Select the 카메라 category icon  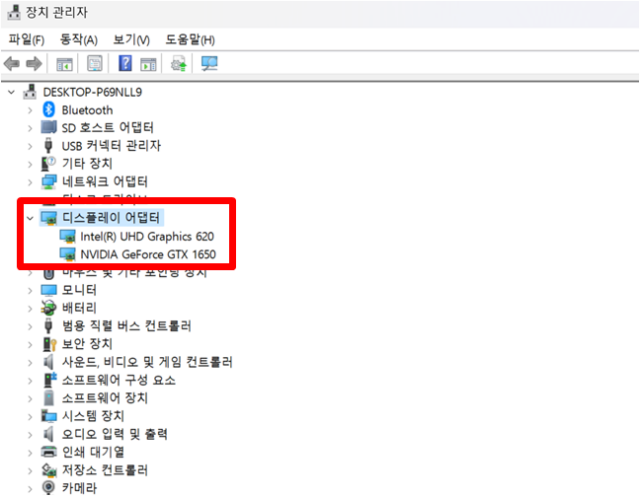tap(49, 487)
